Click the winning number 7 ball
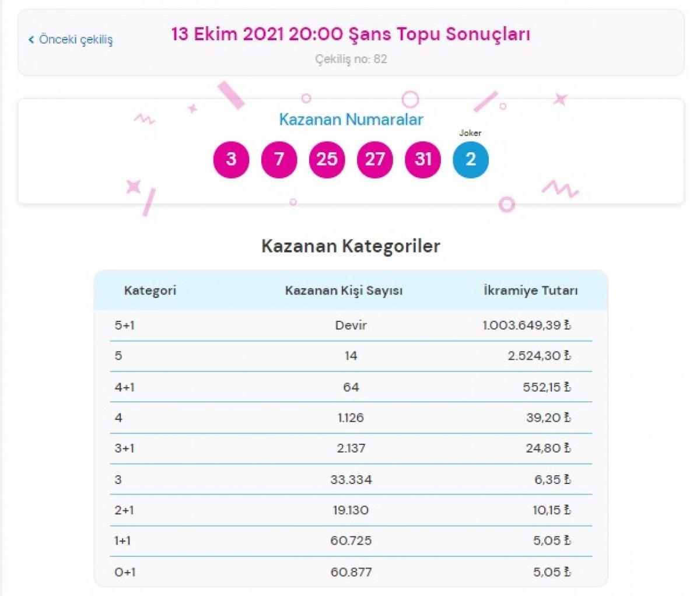The image size is (700, 596). pos(279,158)
